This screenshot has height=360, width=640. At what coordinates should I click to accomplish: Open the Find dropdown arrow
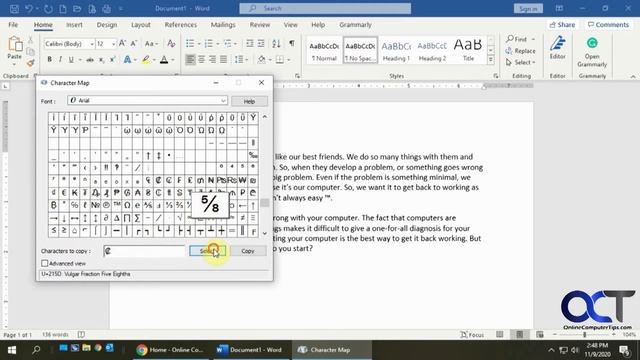pyautogui.click(x=533, y=39)
